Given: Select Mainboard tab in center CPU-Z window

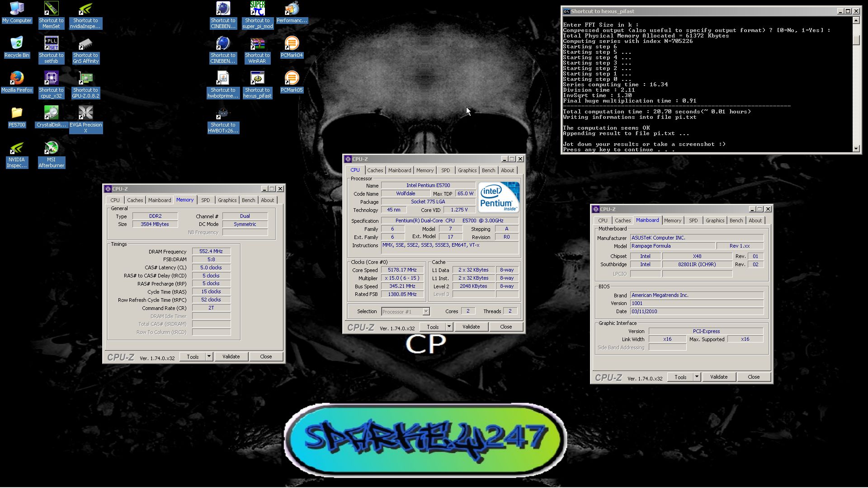Looking at the screenshot, I should point(400,170).
